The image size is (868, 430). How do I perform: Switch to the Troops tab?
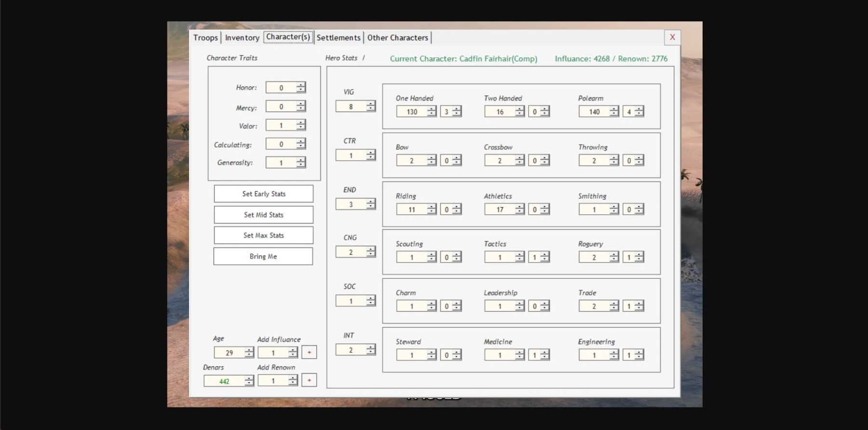tap(205, 38)
